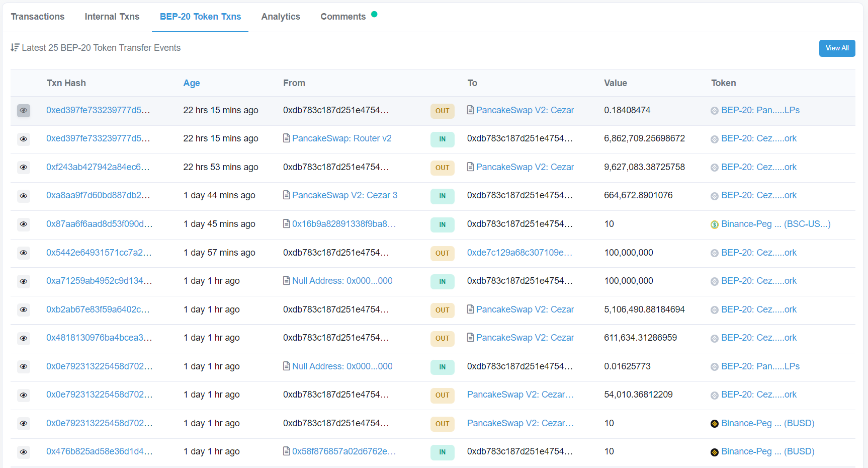Image resolution: width=868 pixels, height=468 pixels.
Task: Open the Comments tab with green notification dot
Action: [x=343, y=17]
